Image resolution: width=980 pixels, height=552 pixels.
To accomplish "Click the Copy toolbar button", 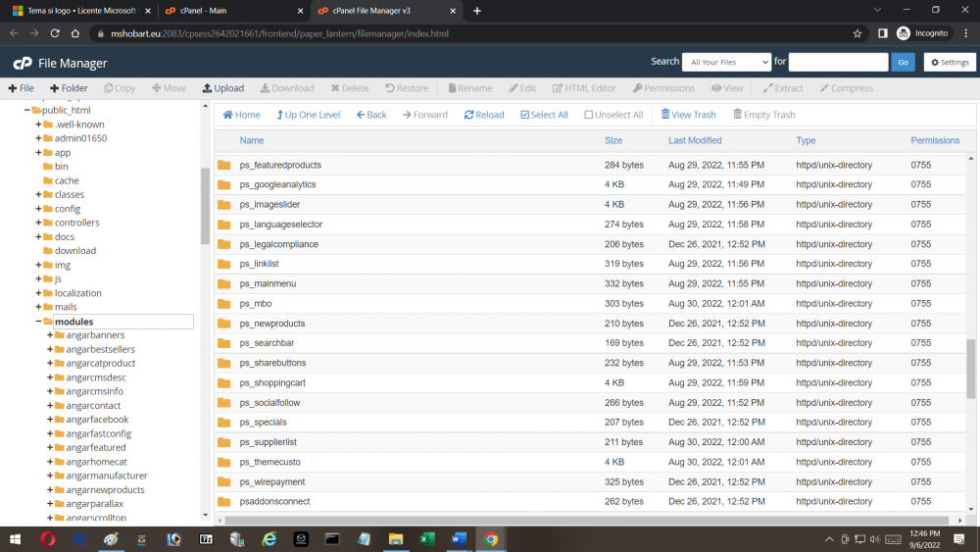I will click(x=120, y=88).
